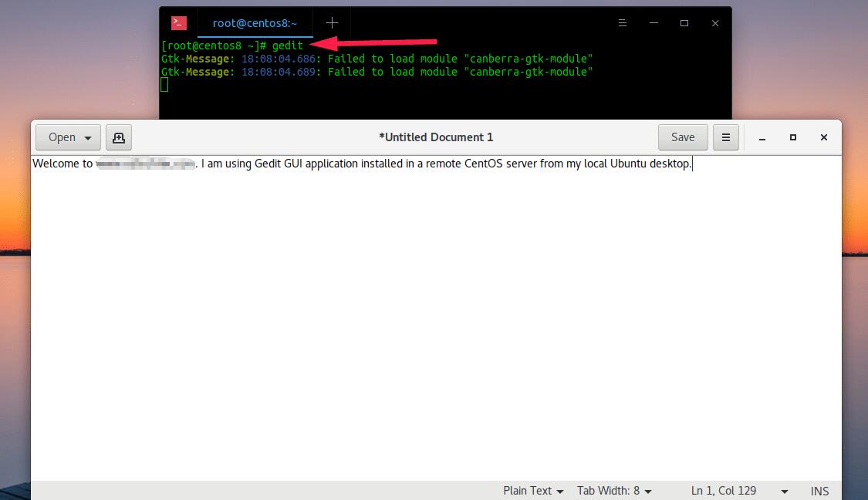
Task: Maximize the Gedit editor window
Action: 792,137
